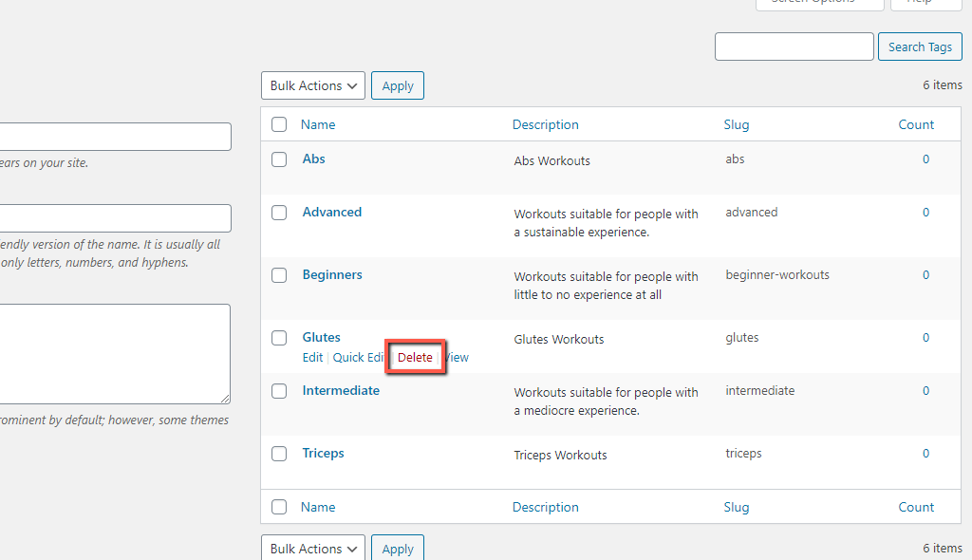Tick the Advanced tag checkbox
Image resolution: width=972 pixels, height=560 pixels.
coord(279,213)
